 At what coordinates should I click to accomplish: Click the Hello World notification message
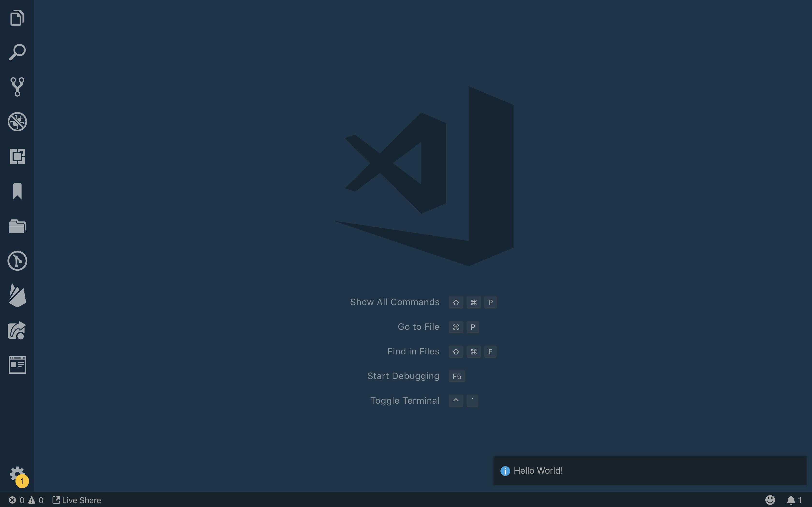click(538, 471)
